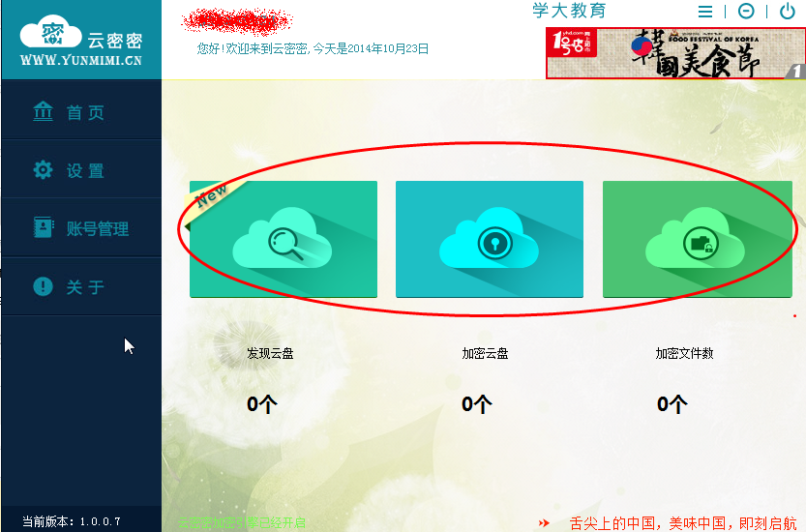This screenshot has height=532, width=806.
Task: Click the power icon to exit
Action: (787, 11)
